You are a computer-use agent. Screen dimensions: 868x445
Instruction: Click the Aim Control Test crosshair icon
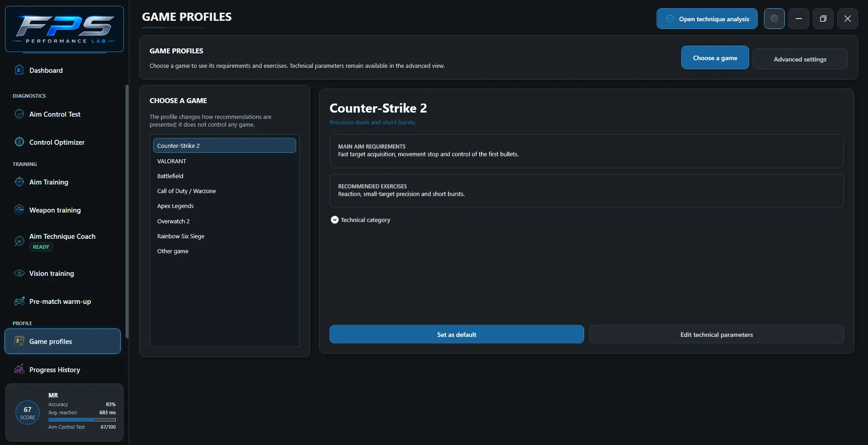click(x=19, y=114)
